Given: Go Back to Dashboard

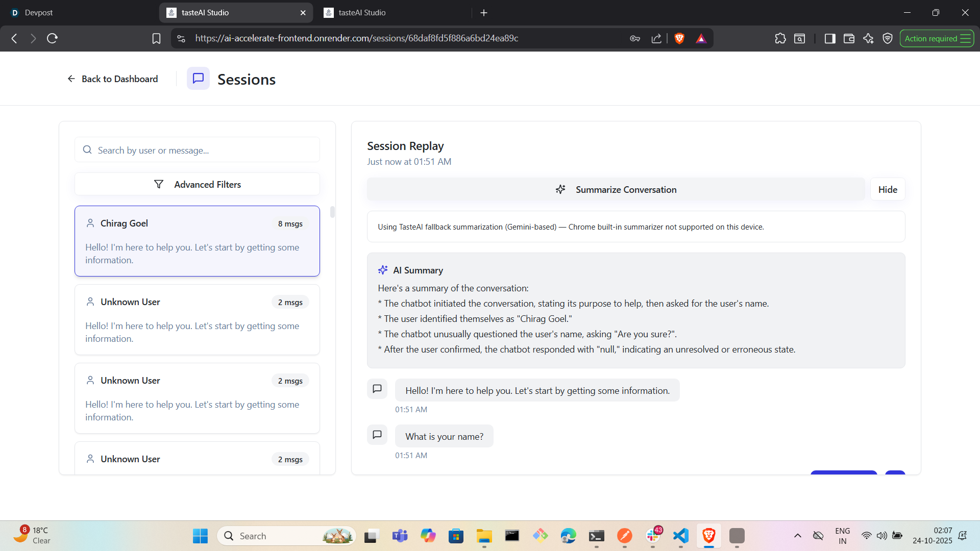Looking at the screenshot, I should pyautogui.click(x=112, y=79).
